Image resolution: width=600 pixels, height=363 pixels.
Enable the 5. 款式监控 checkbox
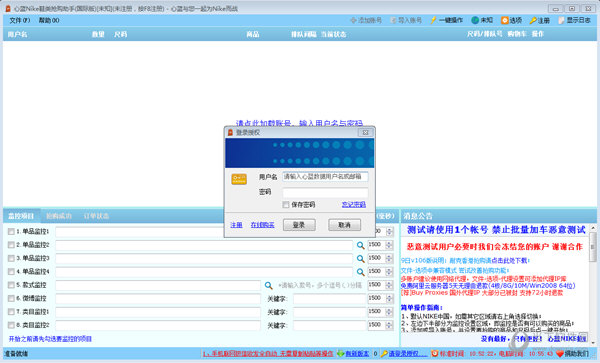(11, 285)
